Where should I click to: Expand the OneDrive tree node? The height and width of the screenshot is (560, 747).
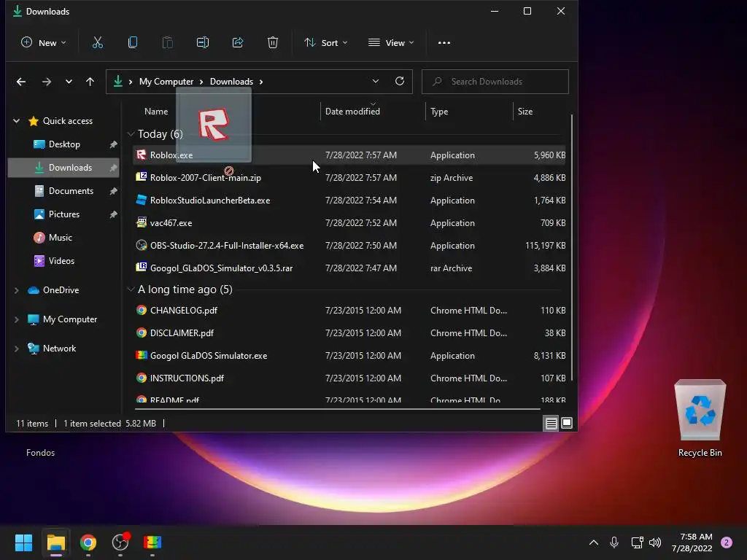coord(17,290)
